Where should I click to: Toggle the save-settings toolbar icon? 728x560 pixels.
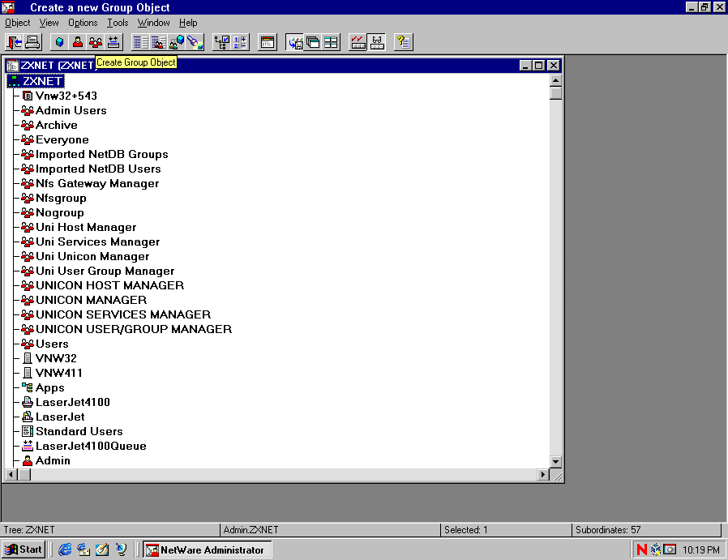tap(294, 42)
